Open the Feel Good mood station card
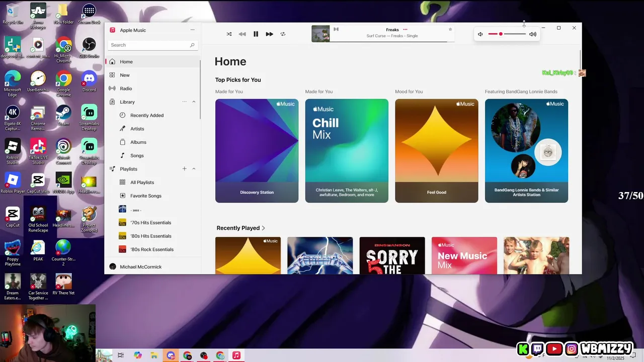Screen dimensions: 644x362 (437, 151)
